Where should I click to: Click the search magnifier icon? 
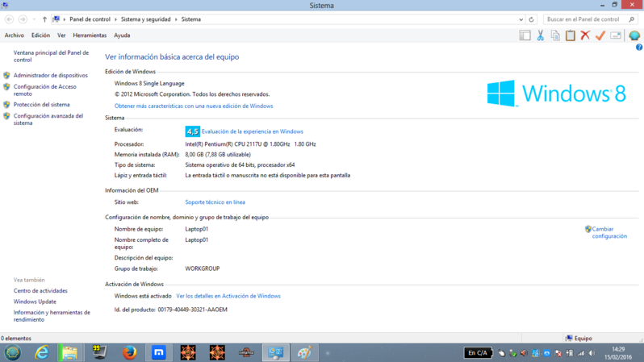(x=632, y=19)
